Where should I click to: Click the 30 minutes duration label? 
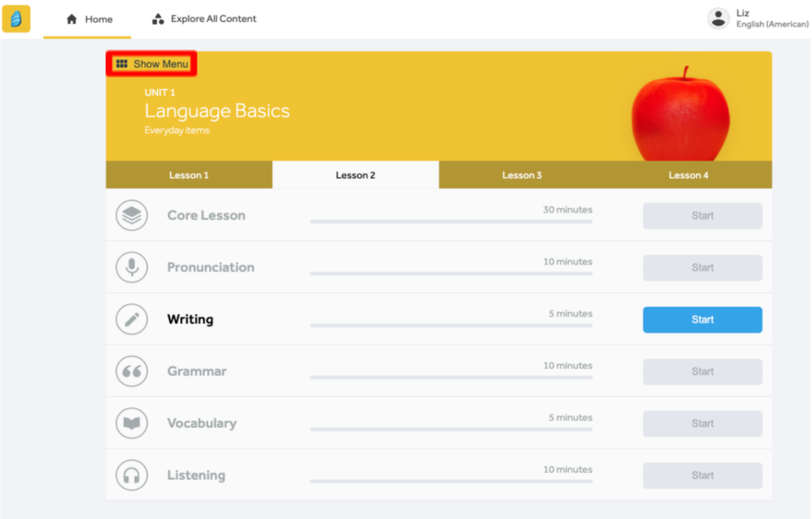(568, 210)
